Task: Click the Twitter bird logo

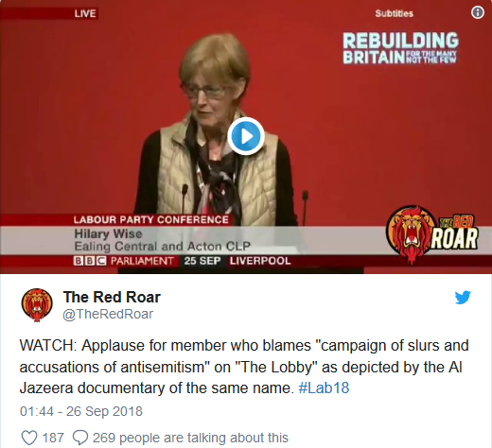Action: coord(463,297)
